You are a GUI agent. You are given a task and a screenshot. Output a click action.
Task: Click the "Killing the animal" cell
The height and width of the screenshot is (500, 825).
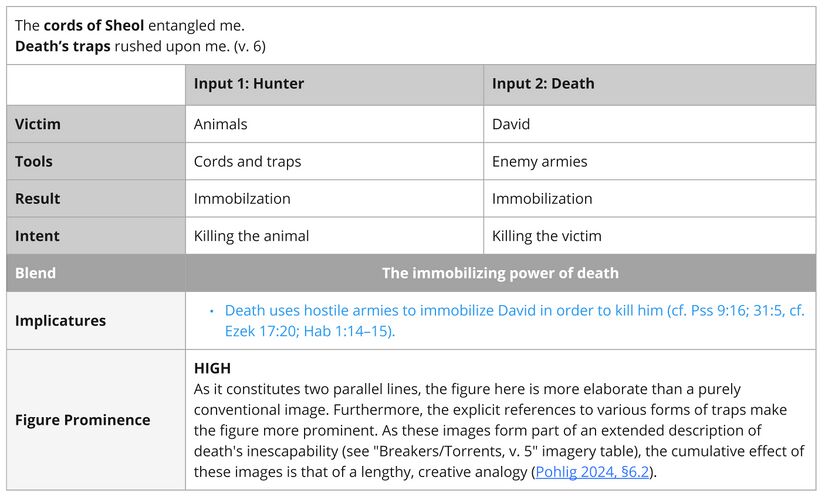251,236
